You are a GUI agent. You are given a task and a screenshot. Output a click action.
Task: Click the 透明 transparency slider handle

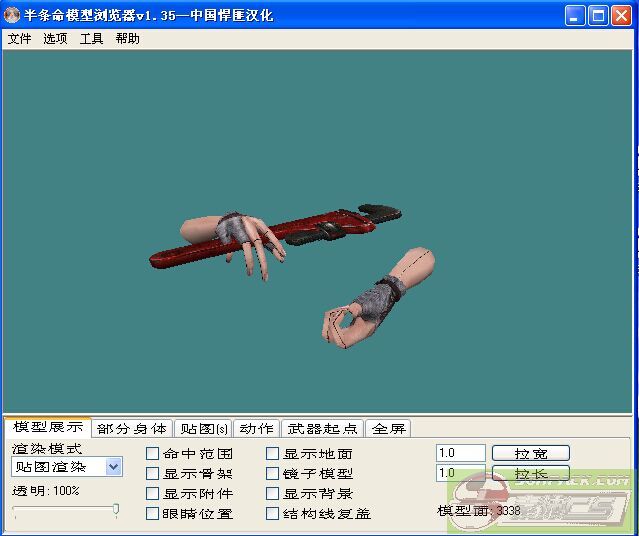[116, 510]
